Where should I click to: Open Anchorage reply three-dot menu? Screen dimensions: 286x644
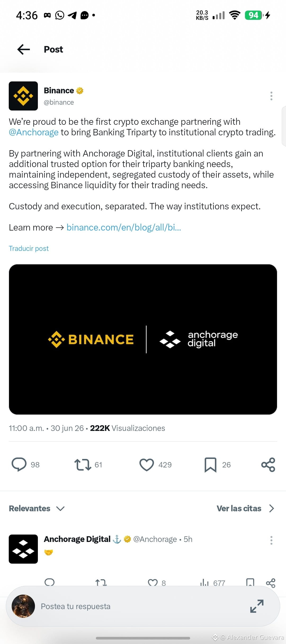click(x=271, y=540)
